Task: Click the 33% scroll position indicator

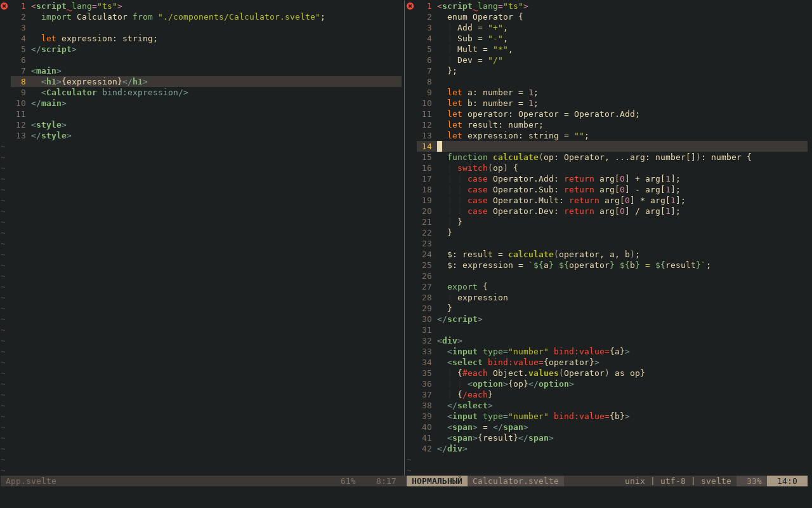Action: coord(754,481)
